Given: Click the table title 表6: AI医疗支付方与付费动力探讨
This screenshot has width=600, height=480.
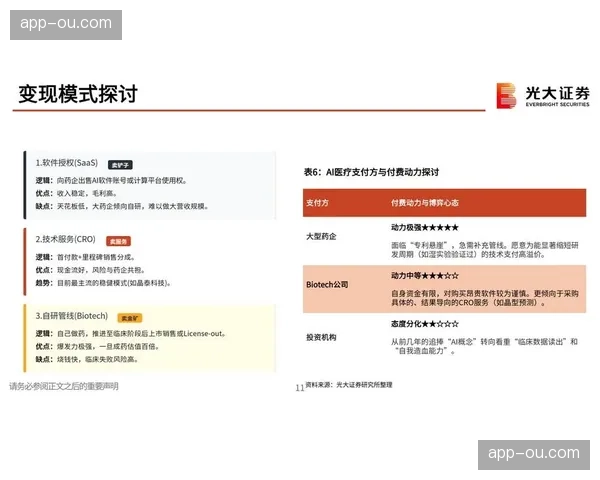Looking at the screenshot, I should click(x=371, y=172).
